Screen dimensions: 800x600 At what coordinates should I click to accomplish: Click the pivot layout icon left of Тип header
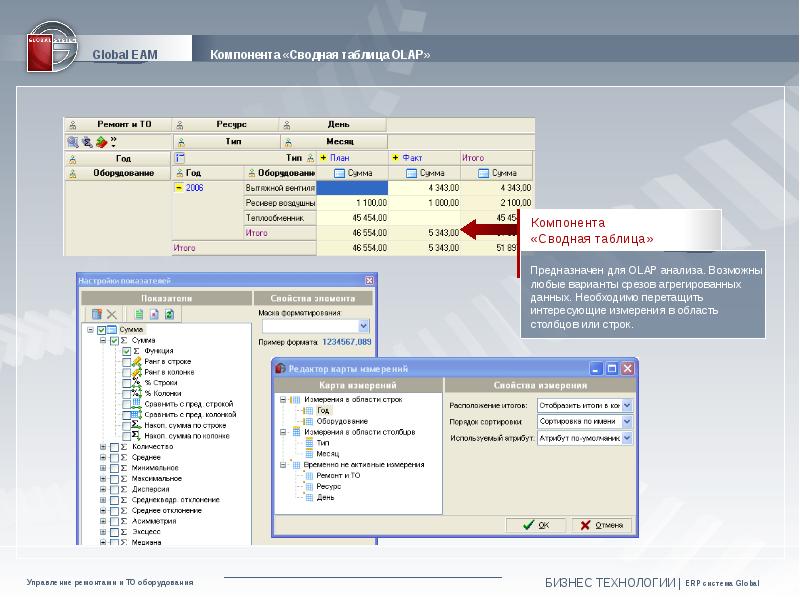[180, 158]
